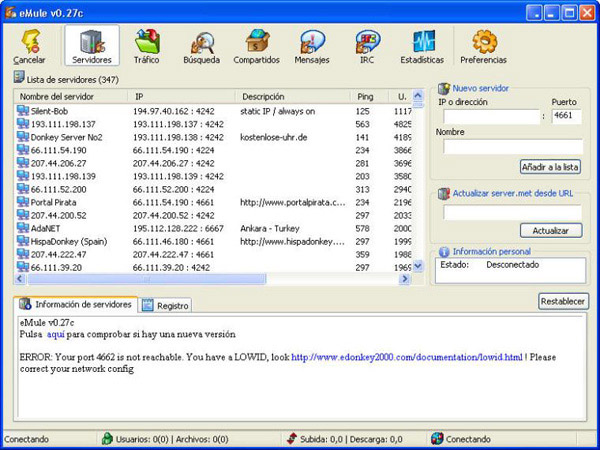Select the 207.44.206.27 server row
Image resolution: width=600 pixels, height=450 pixels.
pos(214,163)
